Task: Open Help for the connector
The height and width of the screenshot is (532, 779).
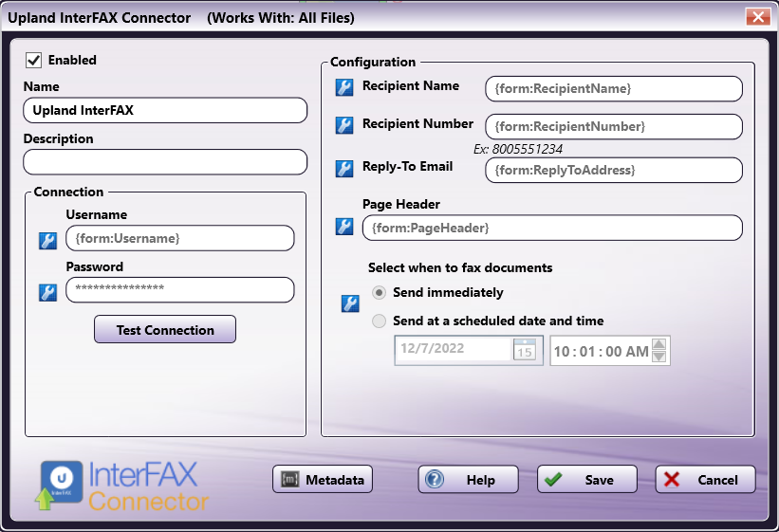Action: [468, 479]
